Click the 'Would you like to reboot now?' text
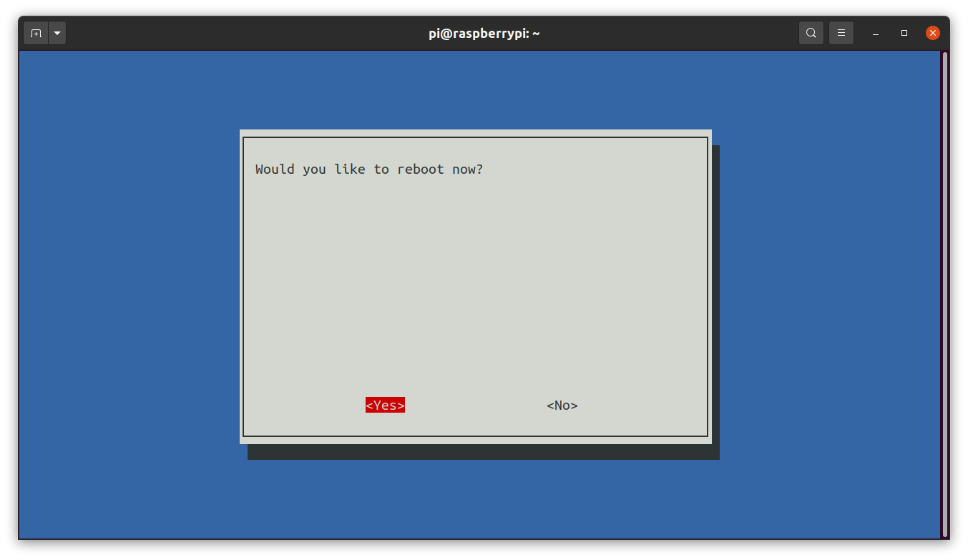The image size is (968, 560). click(x=369, y=170)
